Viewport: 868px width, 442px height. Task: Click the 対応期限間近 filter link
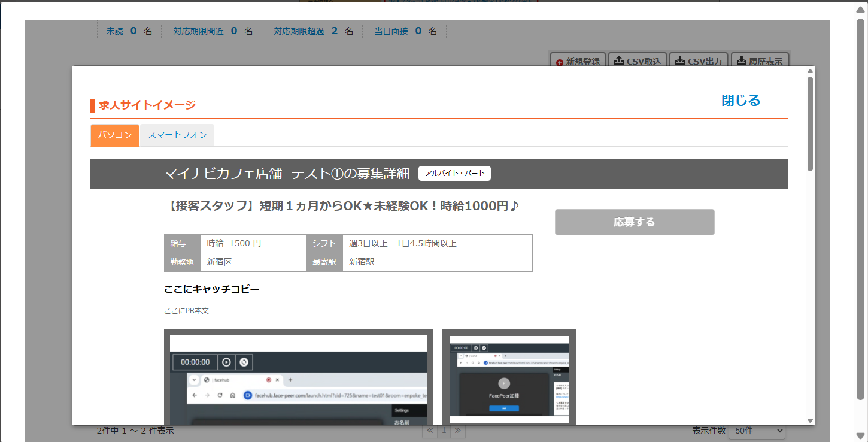point(198,31)
